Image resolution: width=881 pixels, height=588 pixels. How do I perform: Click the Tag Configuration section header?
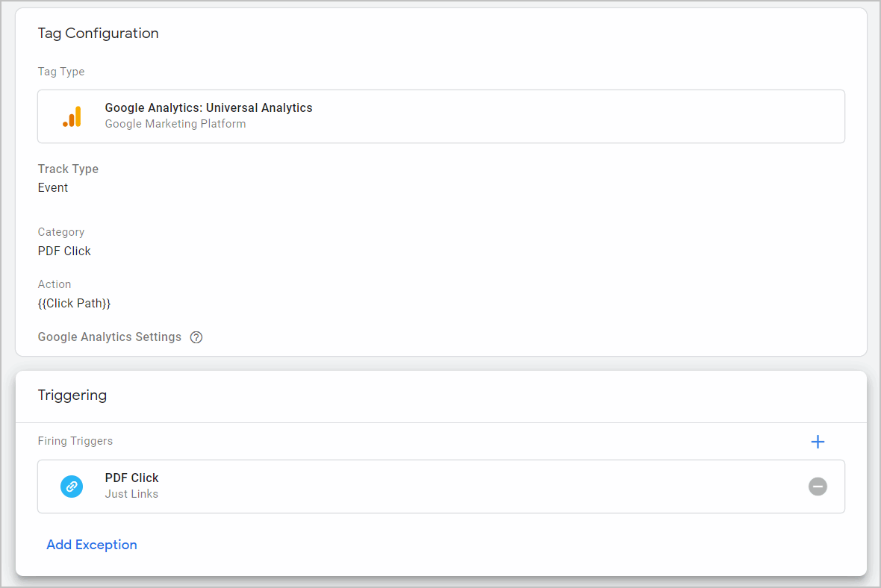(x=98, y=33)
